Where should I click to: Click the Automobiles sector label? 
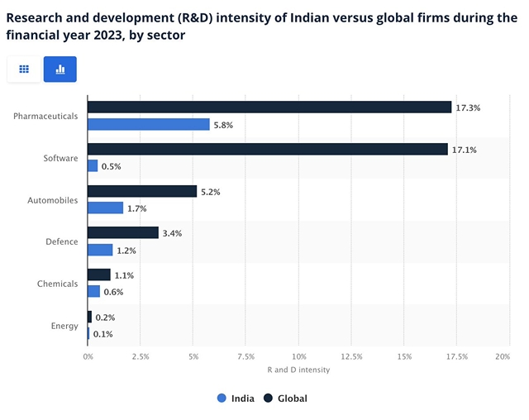click(x=53, y=200)
